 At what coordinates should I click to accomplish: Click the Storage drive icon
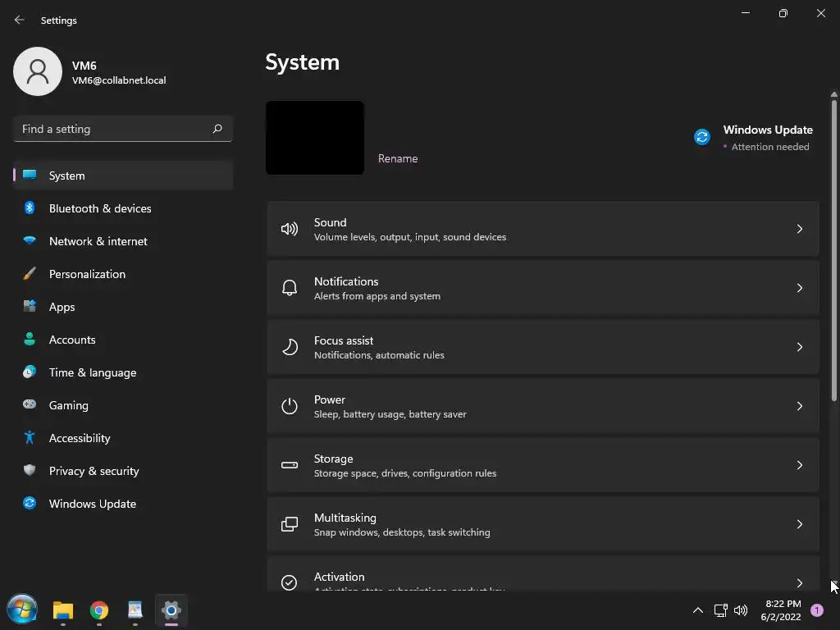tap(290, 465)
